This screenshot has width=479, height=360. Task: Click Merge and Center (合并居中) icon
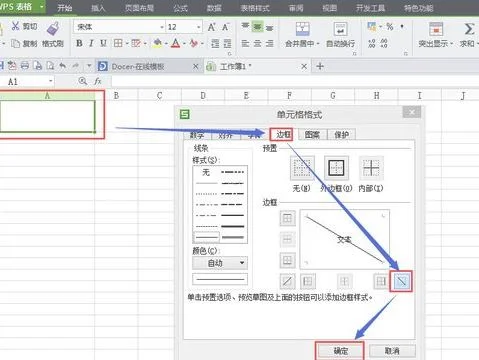(x=302, y=29)
